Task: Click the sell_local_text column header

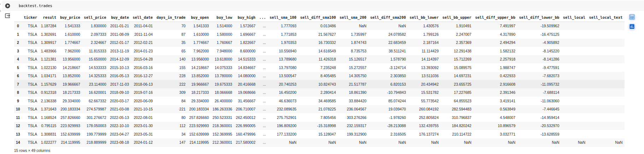Action: [x=606, y=17]
